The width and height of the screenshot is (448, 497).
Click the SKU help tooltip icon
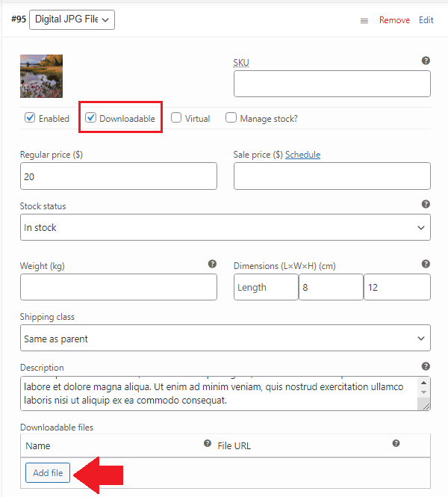426,61
